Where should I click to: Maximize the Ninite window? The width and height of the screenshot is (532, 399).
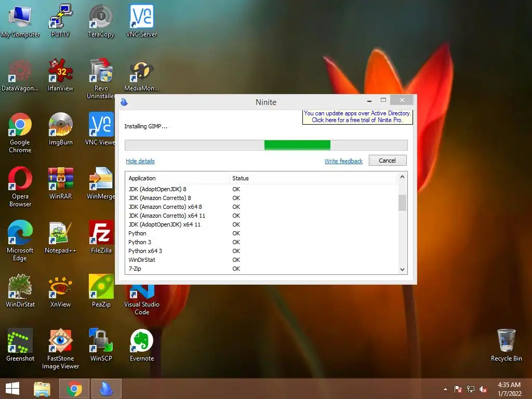(x=383, y=100)
